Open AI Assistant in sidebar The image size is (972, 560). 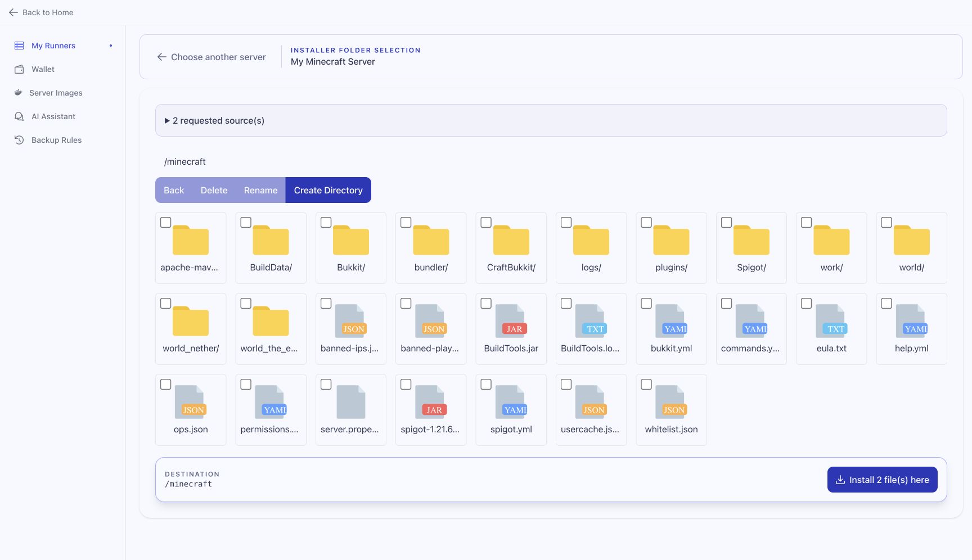pos(53,116)
